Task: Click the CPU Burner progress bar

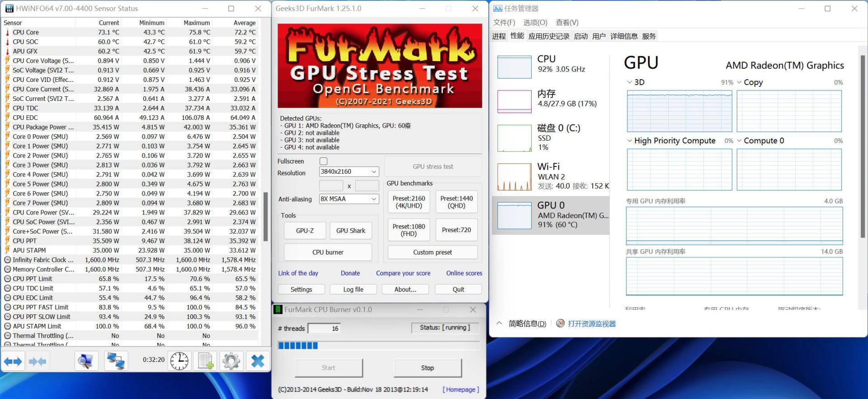Action: click(x=378, y=346)
